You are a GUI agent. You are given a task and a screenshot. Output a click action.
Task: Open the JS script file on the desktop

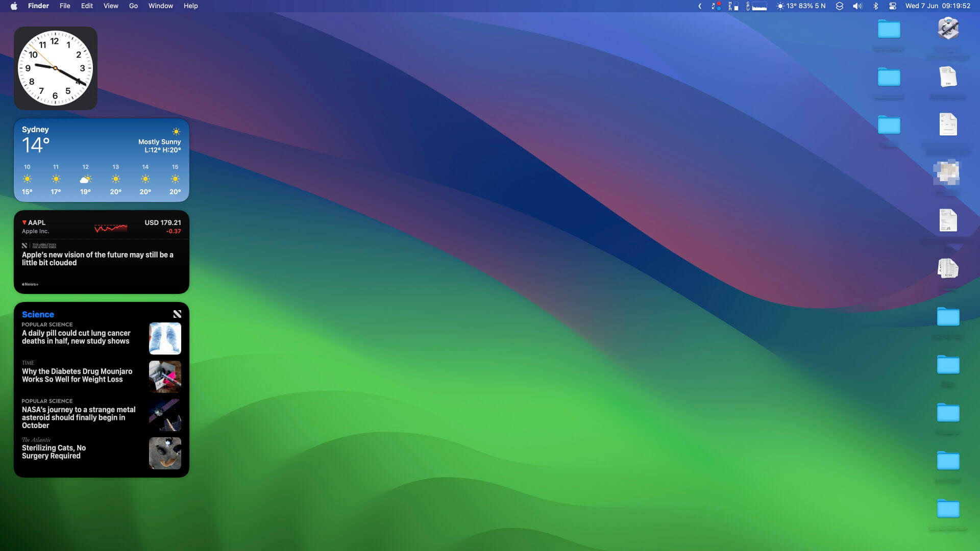tap(948, 220)
